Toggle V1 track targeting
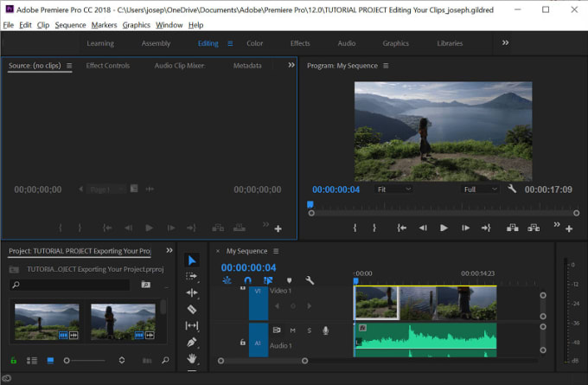This screenshot has height=385, width=588. pyautogui.click(x=258, y=303)
